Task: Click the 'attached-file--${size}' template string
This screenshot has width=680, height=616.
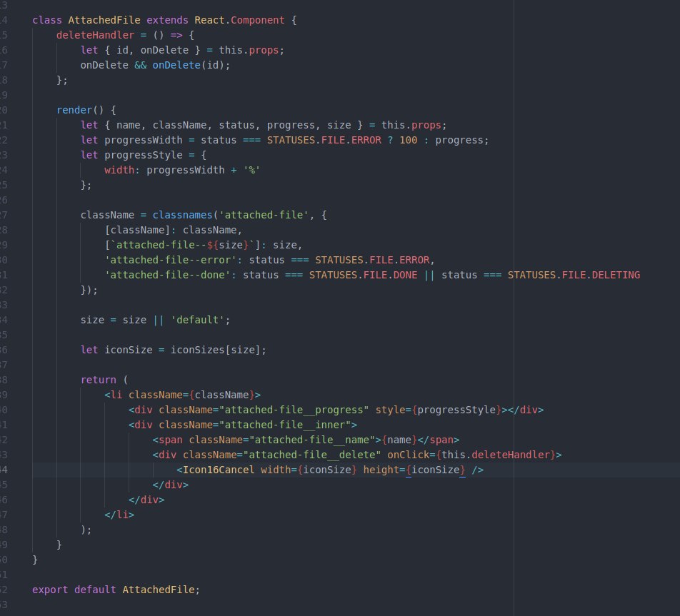Action: 182,245
